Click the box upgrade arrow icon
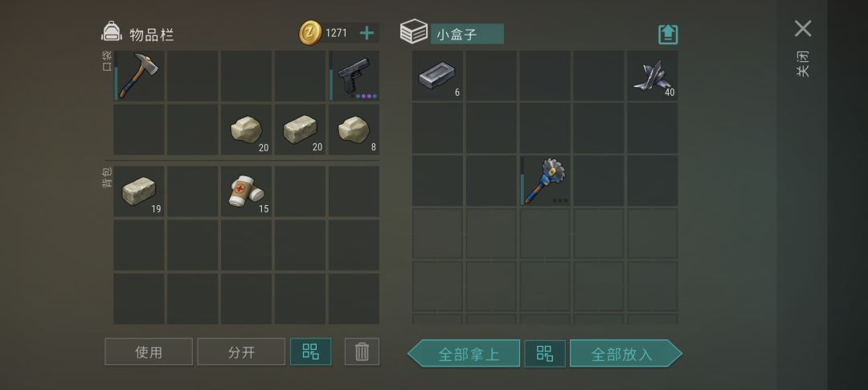The width and height of the screenshot is (868, 390). 668,35
